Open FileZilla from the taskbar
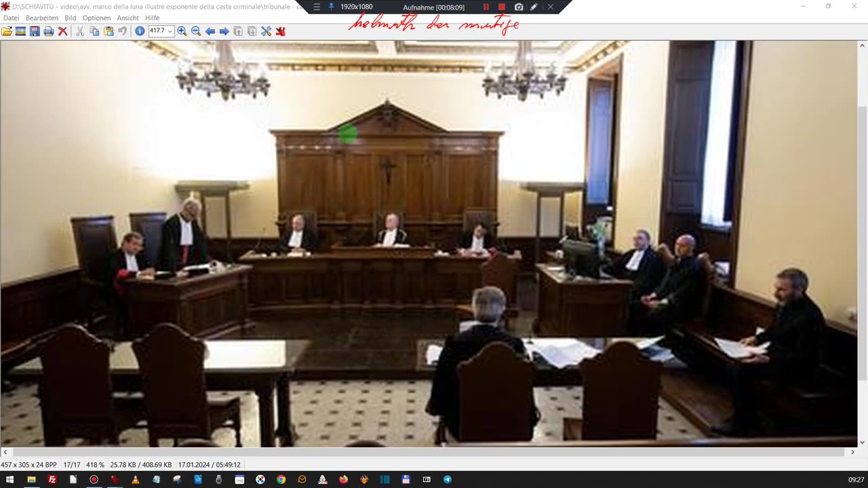Screen dimensions: 868x488 pos(52,479)
